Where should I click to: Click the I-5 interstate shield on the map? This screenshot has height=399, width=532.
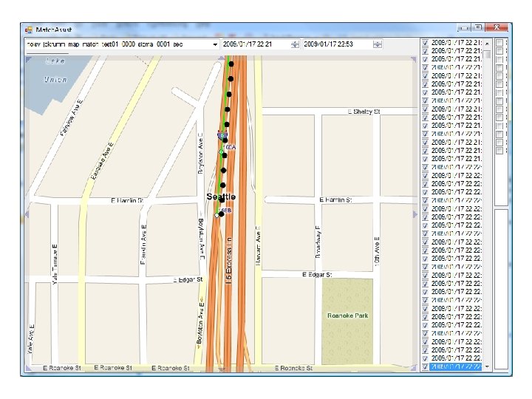(222, 136)
